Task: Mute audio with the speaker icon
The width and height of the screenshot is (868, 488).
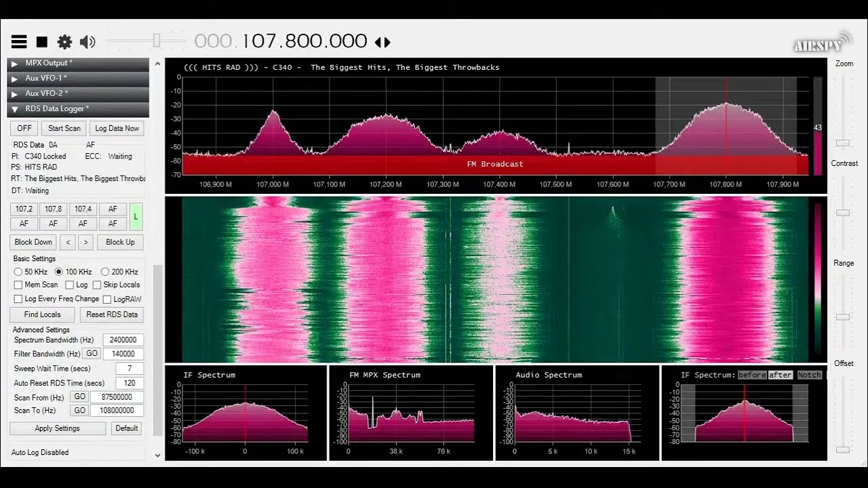Action: pyautogui.click(x=87, y=42)
